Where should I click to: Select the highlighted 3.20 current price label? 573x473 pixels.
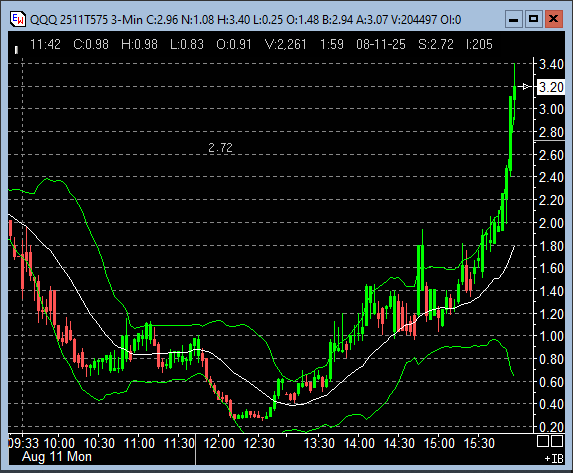551,87
